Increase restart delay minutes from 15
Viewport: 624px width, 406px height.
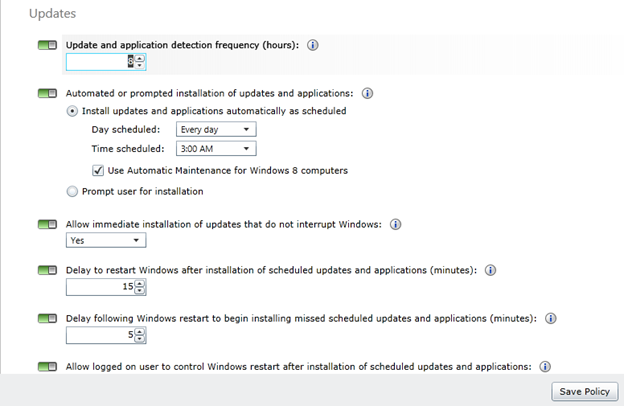pos(140,283)
